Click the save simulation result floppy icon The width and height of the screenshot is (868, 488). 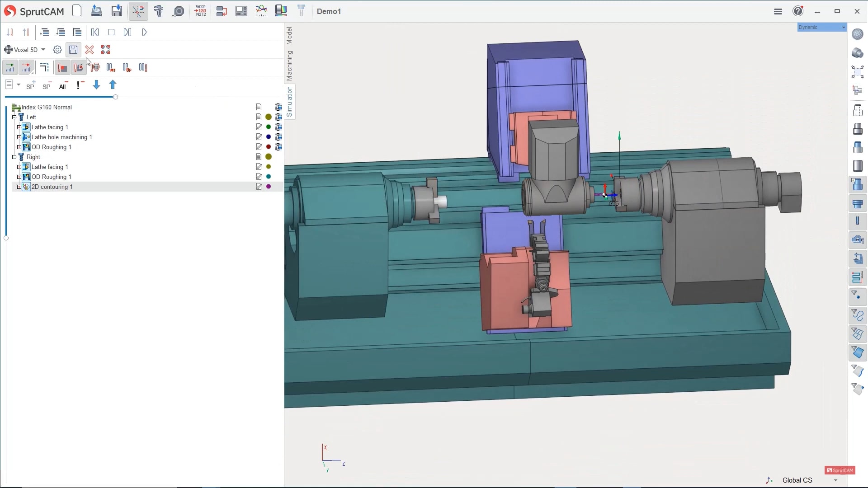pyautogui.click(x=73, y=50)
